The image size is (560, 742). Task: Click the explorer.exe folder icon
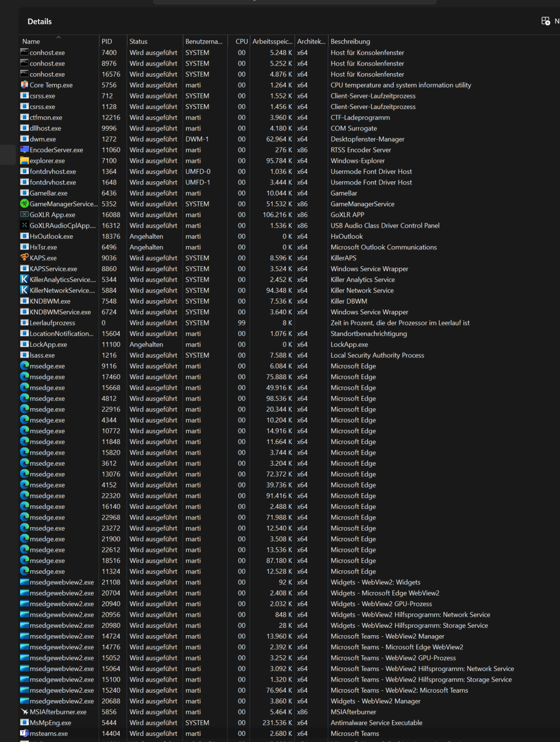24,160
